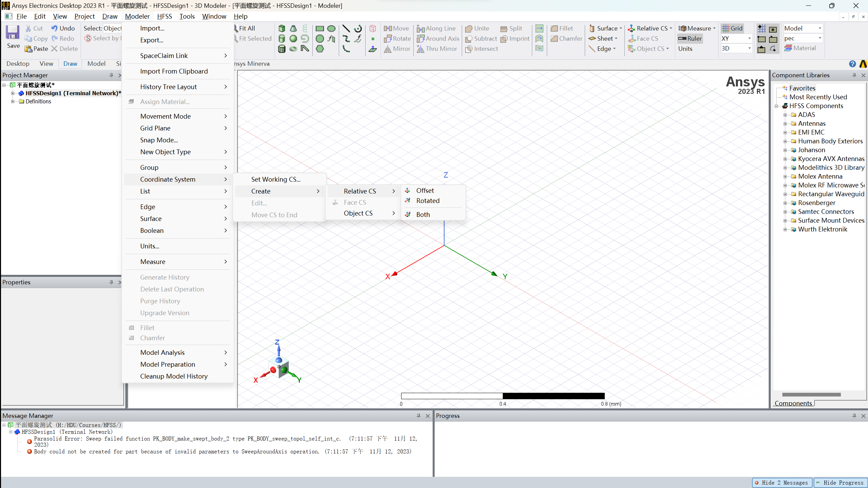
Task: Toggle the Grid display button
Action: 732,28
